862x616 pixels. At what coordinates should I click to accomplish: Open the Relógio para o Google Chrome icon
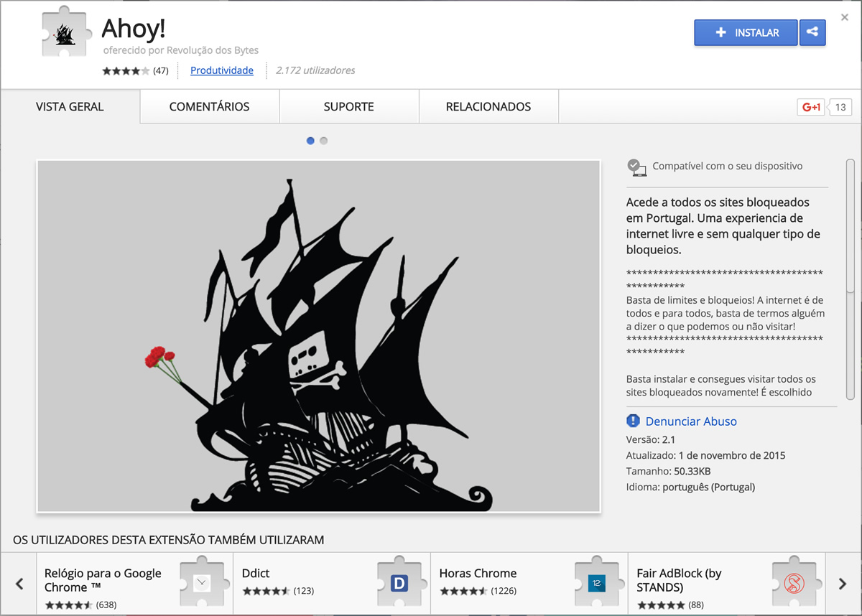coord(201,583)
